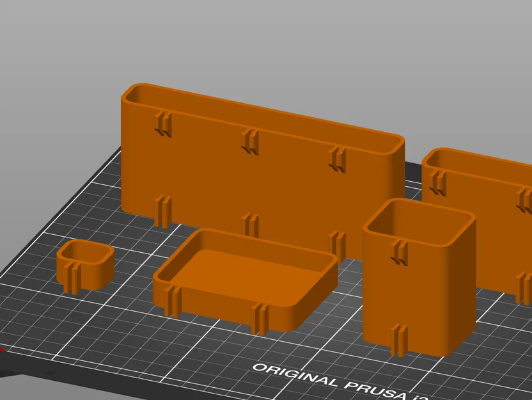Viewport: 532px width, 400px height.
Task: Select the tall square container in front
Action: [x=419, y=277]
